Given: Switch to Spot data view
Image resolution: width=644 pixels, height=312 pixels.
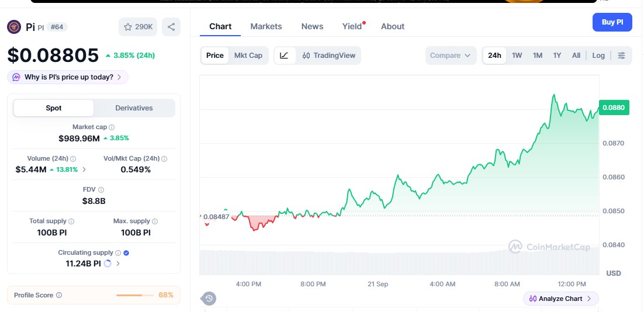Looking at the screenshot, I should (x=53, y=108).
